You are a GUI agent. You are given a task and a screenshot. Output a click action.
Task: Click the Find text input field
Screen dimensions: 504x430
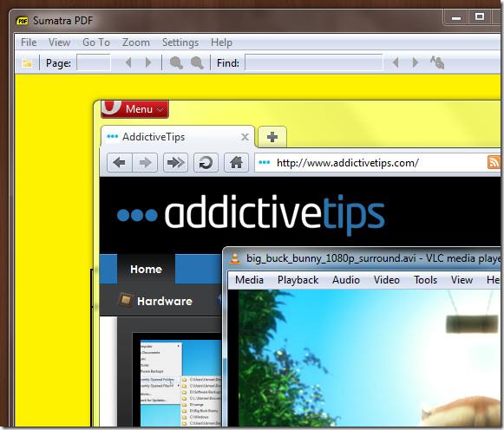[x=314, y=62]
